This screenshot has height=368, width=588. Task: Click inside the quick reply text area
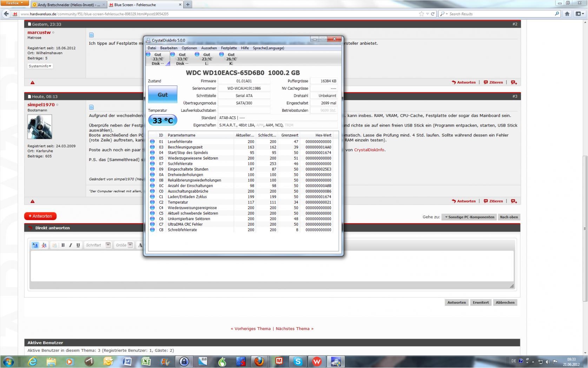pyautogui.click(x=272, y=266)
